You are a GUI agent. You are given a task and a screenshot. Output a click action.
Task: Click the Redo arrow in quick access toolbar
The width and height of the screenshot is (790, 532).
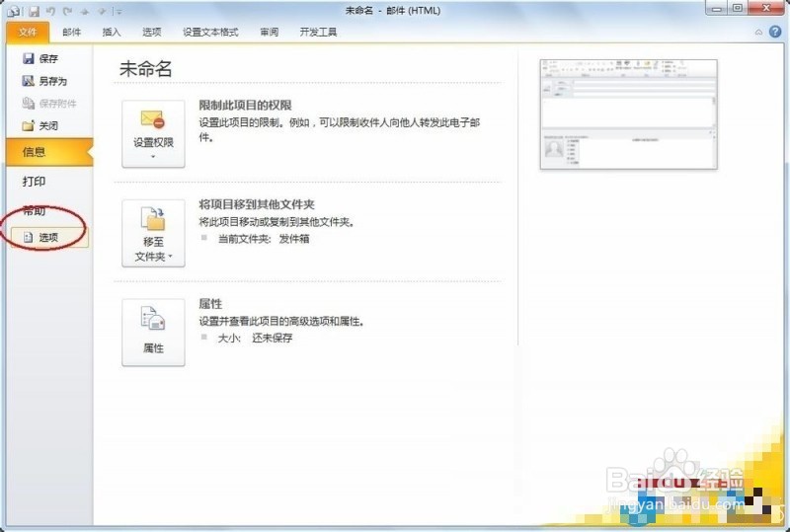(67, 11)
